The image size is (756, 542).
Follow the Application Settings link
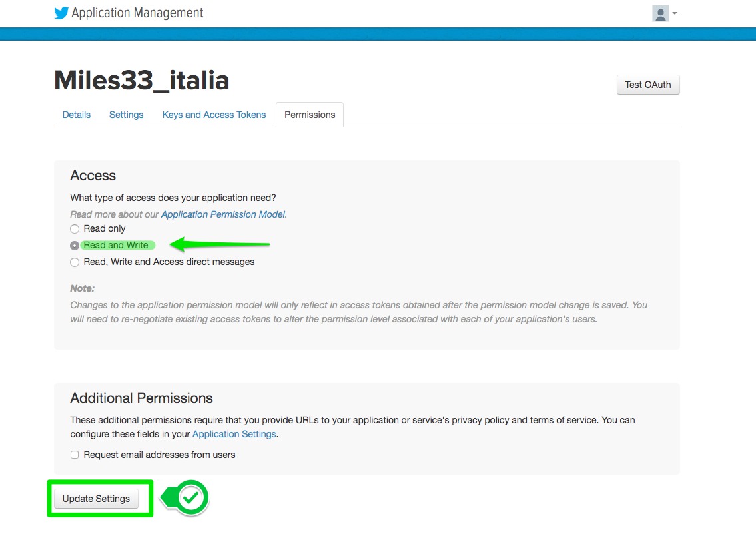(234, 434)
